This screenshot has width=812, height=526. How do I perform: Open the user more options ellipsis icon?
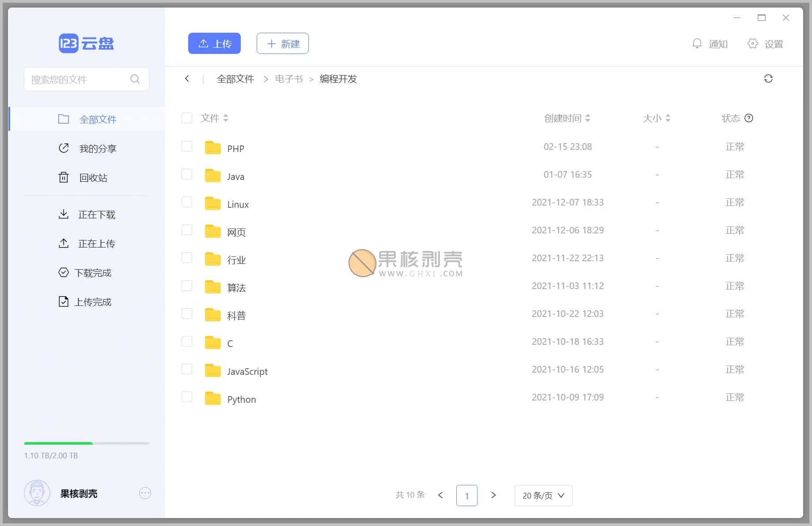point(145,493)
